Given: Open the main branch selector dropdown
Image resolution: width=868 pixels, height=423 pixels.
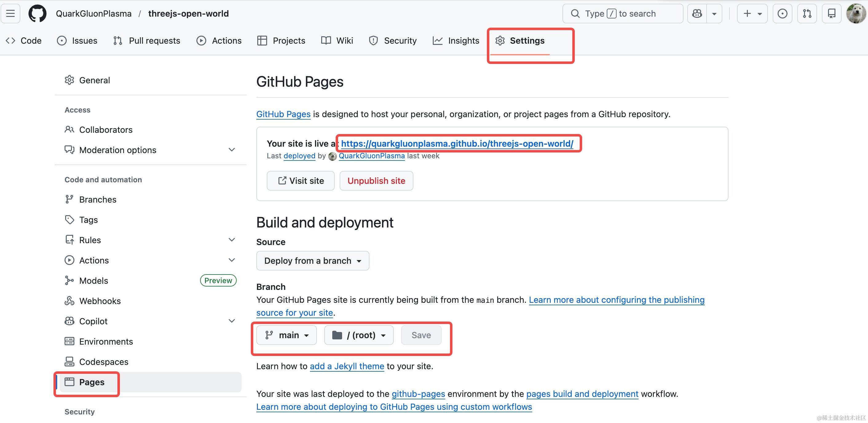Looking at the screenshot, I should coord(286,335).
